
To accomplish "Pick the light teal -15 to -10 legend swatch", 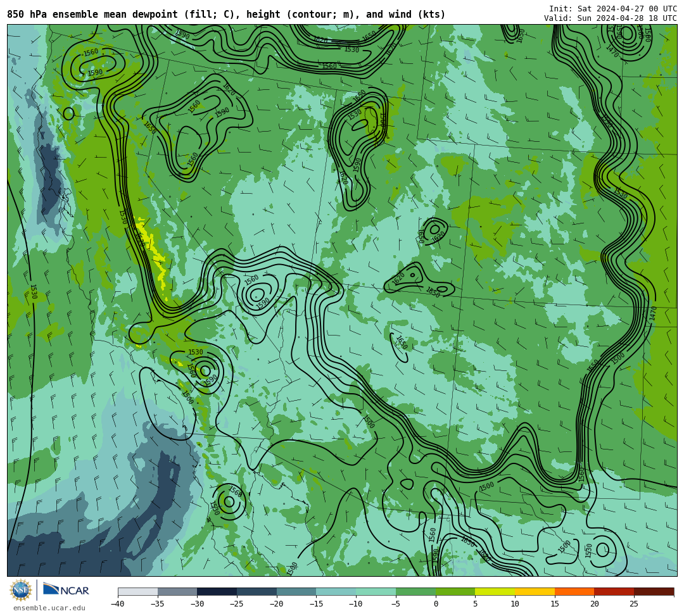I will 336,591.
